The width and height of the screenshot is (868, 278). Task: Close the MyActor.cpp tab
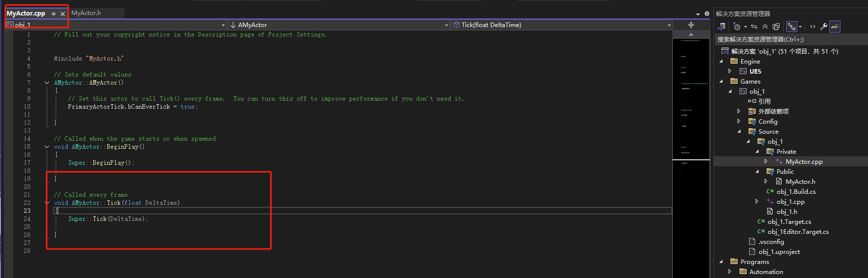[x=63, y=14]
